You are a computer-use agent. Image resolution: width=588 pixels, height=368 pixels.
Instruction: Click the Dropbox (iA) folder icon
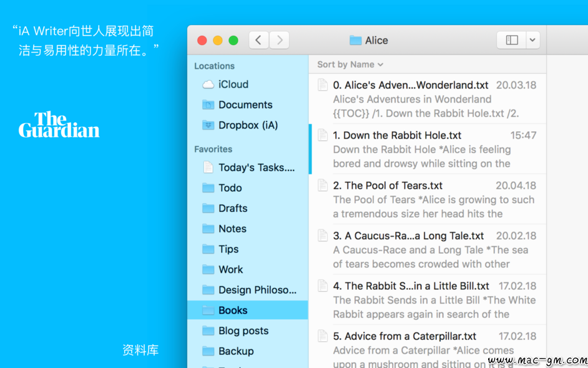coord(208,125)
